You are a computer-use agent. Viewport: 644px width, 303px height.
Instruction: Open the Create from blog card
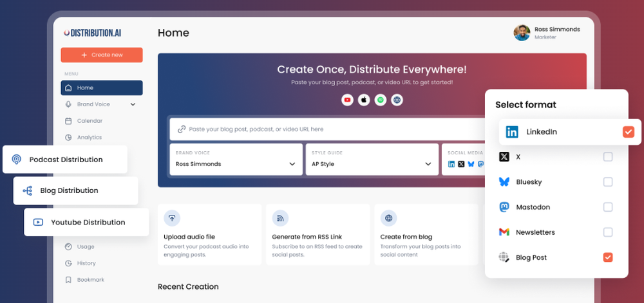(x=426, y=235)
